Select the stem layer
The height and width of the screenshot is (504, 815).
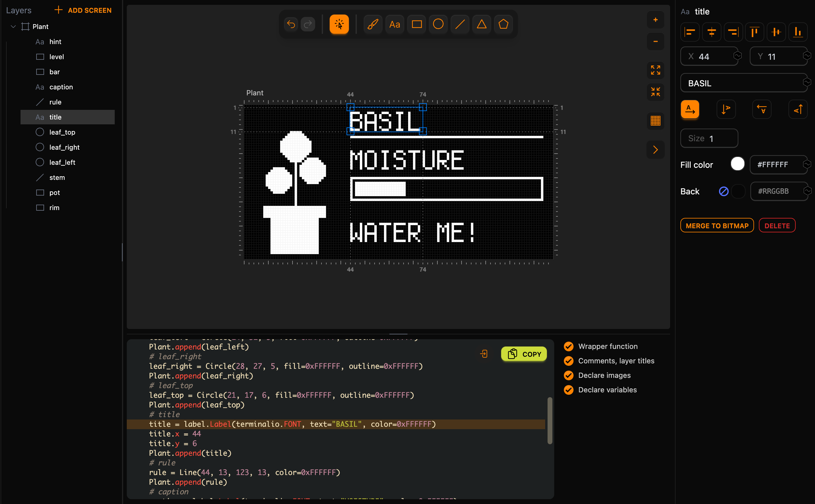[x=68, y=178]
